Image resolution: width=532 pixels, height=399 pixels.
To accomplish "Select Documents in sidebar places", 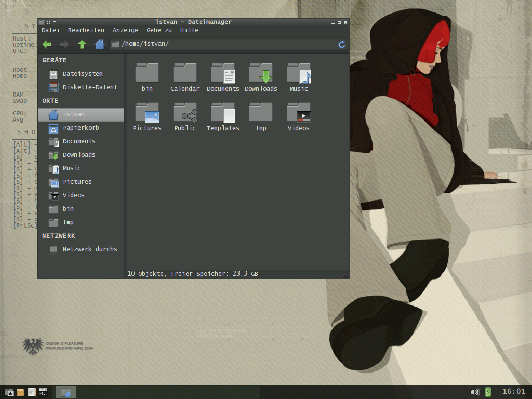I will 81,141.
